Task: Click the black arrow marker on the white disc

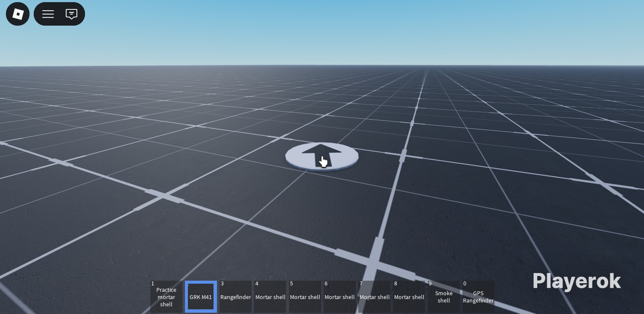Action: 322,154
